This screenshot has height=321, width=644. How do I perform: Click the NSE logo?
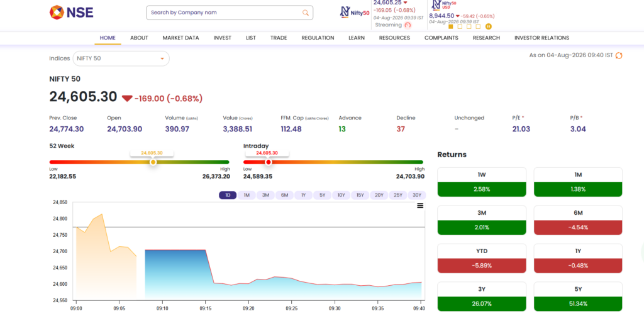pos(72,13)
